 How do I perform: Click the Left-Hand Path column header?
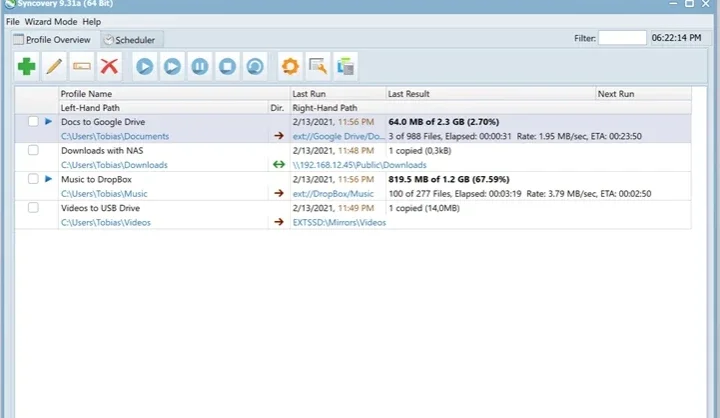click(x=163, y=108)
